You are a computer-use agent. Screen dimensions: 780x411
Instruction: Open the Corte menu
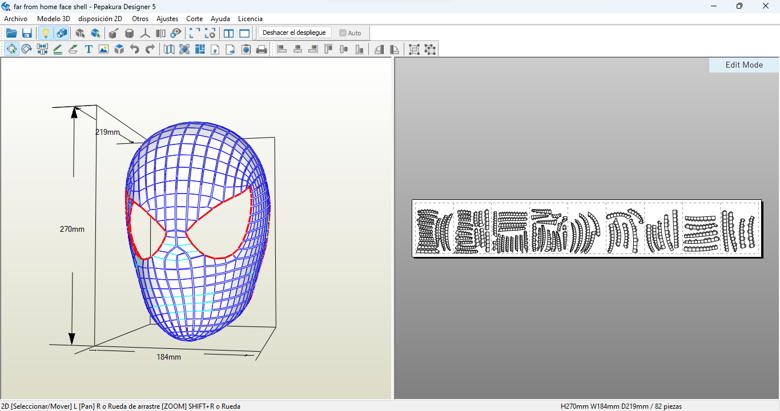pos(194,18)
